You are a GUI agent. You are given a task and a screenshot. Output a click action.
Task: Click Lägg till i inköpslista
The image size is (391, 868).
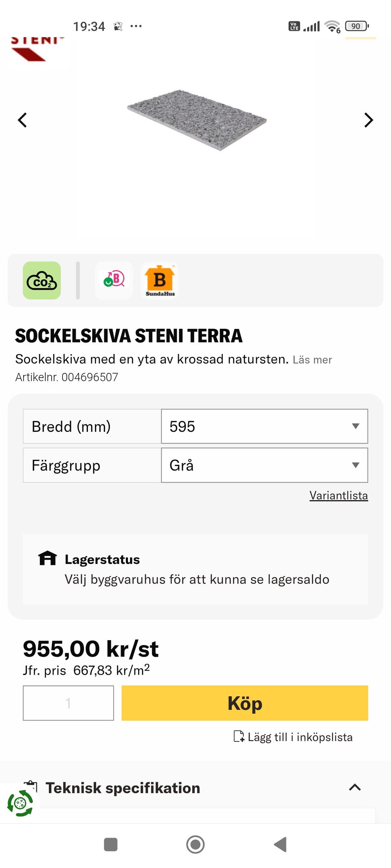point(293,737)
